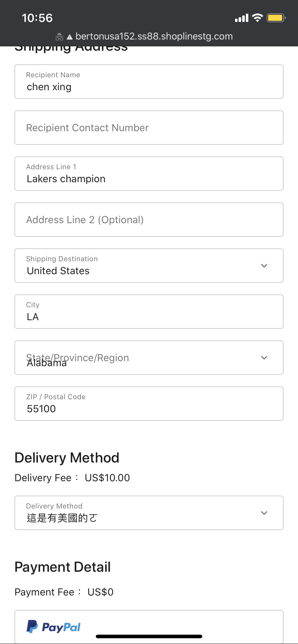Tap the battery indicator icon
This screenshot has height=644, width=298.
click(276, 18)
